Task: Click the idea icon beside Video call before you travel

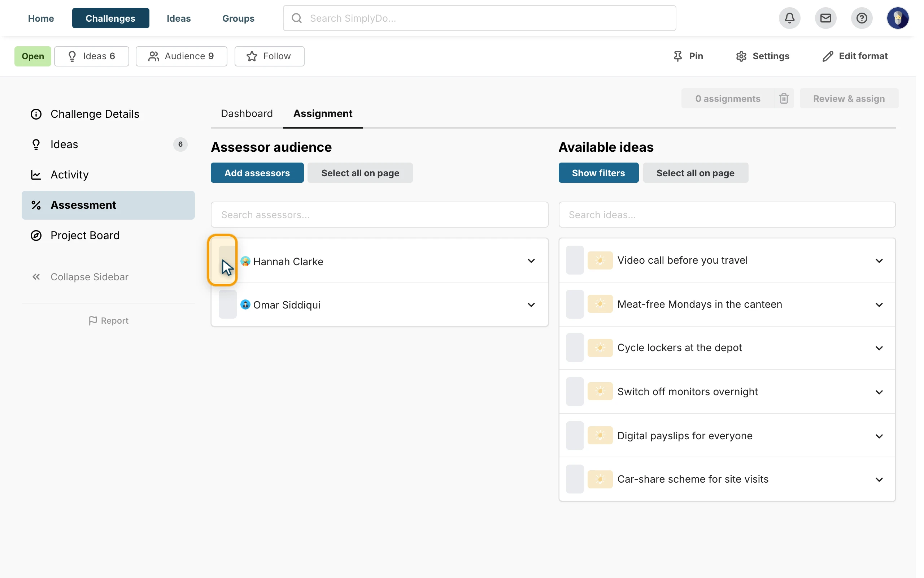Action: (600, 260)
